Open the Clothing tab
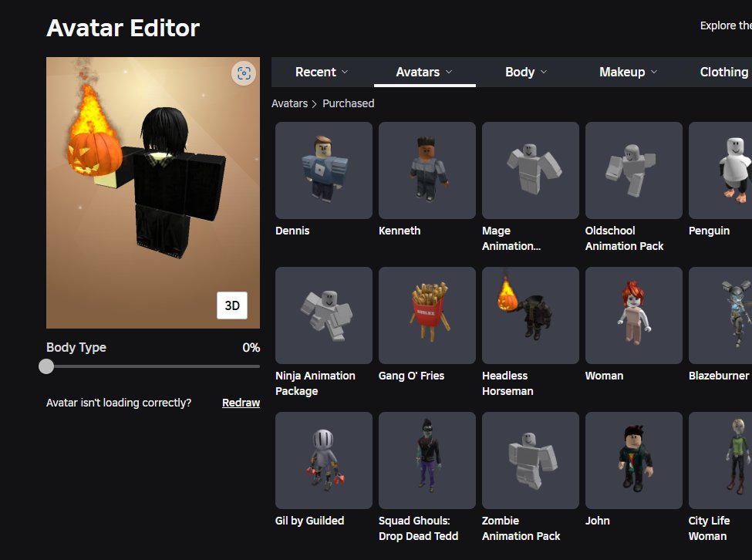The width and height of the screenshot is (752, 560). click(723, 72)
